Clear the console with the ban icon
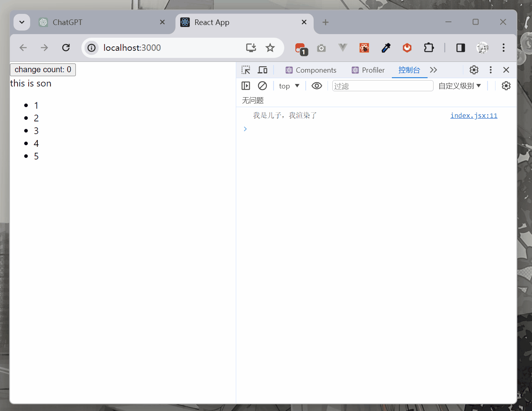 tap(262, 86)
